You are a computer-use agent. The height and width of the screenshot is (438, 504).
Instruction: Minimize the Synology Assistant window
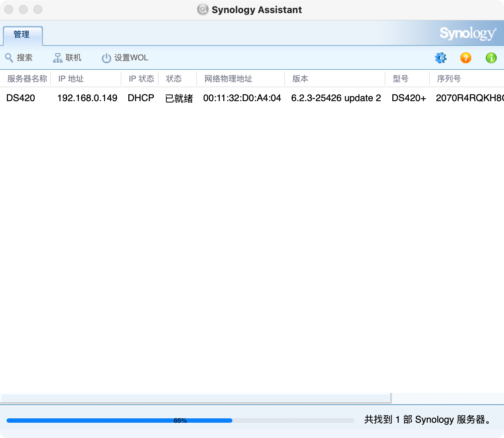(x=23, y=9)
